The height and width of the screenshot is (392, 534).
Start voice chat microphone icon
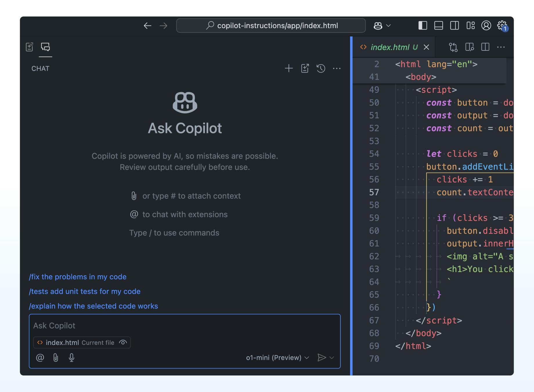(71, 357)
